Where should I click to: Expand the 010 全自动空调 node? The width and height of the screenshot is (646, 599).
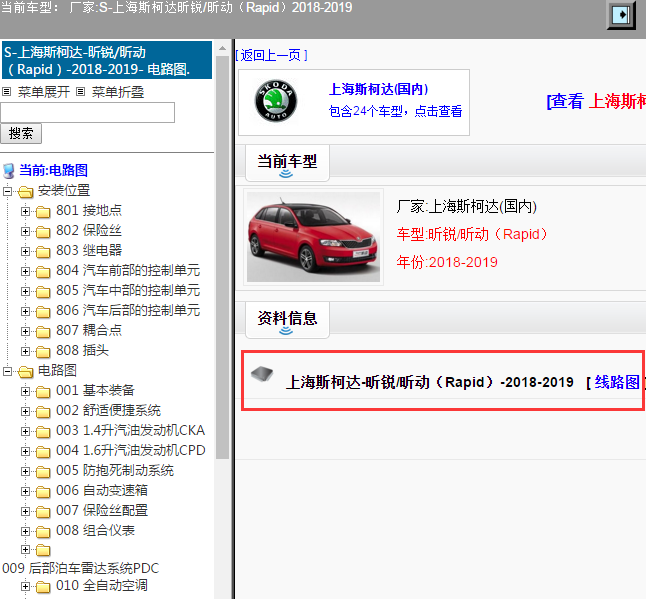point(25,586)
